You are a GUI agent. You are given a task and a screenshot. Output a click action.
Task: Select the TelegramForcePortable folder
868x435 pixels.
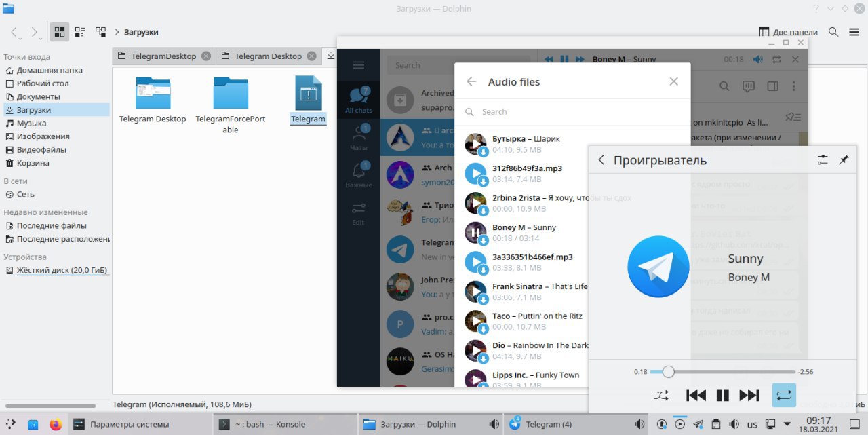pyautogui.click(x=231, y=93)
